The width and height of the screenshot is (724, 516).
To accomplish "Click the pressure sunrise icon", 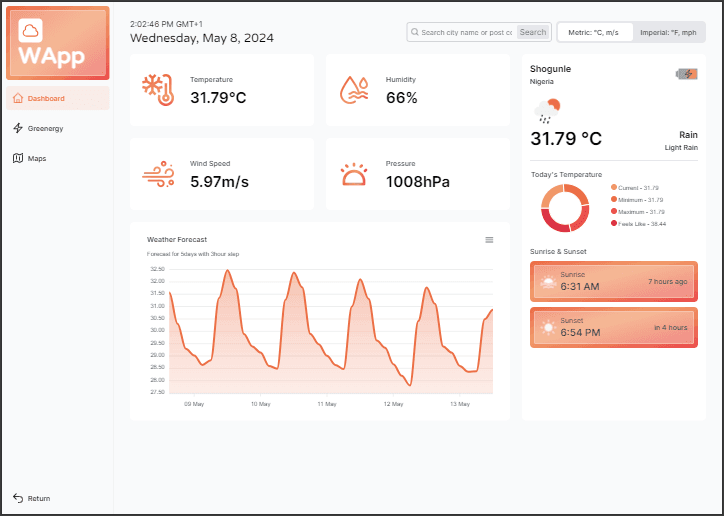I will 354,175.
